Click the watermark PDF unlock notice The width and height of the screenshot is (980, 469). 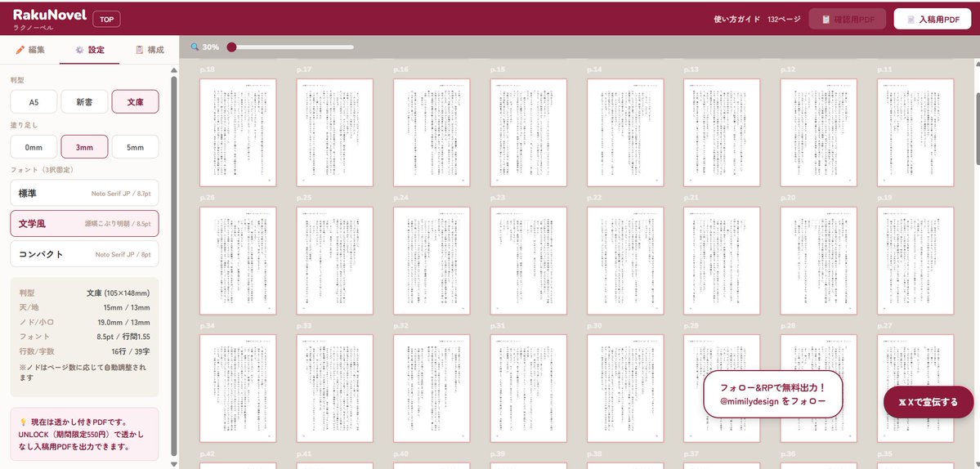(x=84, y=435)
